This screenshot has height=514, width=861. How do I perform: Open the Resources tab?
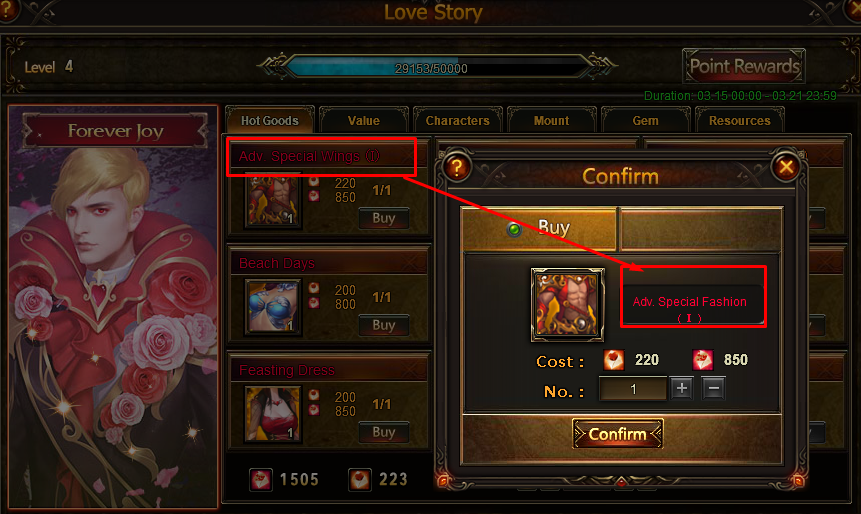click(x=739, y=120)
